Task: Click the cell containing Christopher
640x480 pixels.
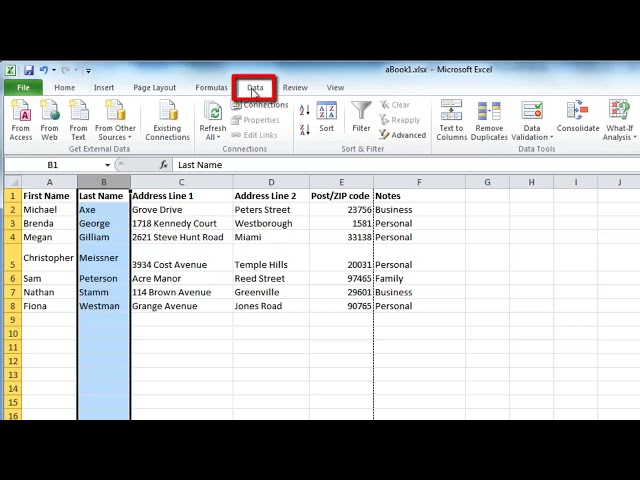Action: click(x=49, y=258)
